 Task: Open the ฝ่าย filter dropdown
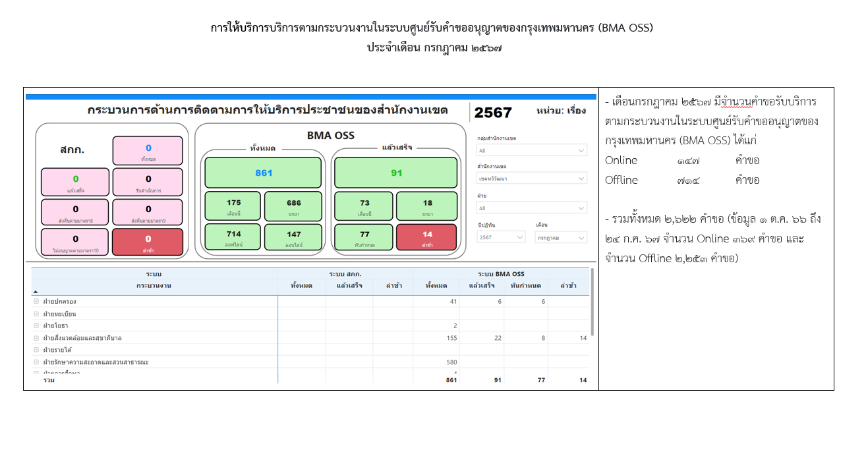coord(531,208)
